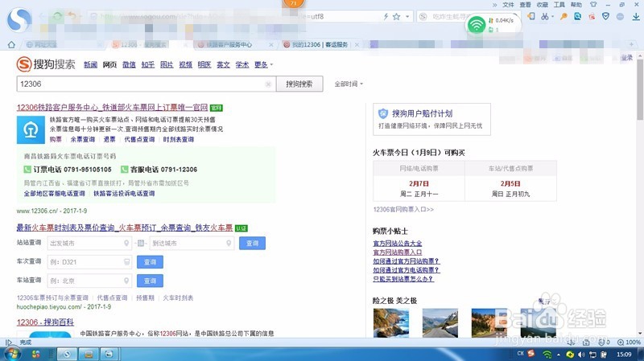Viewport: 644px width, 361px height.
Task: Open the mountain road photo thumbnail
Action: (440, 323)
